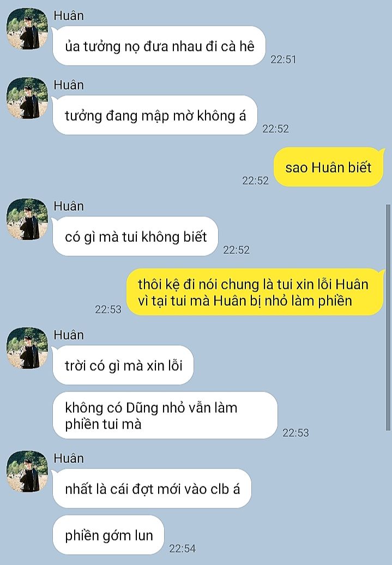Select the yellow apology message 'thôi kệ đi nói chung'
The width and height of the screenshot is (392, 565).
[255, 292]
